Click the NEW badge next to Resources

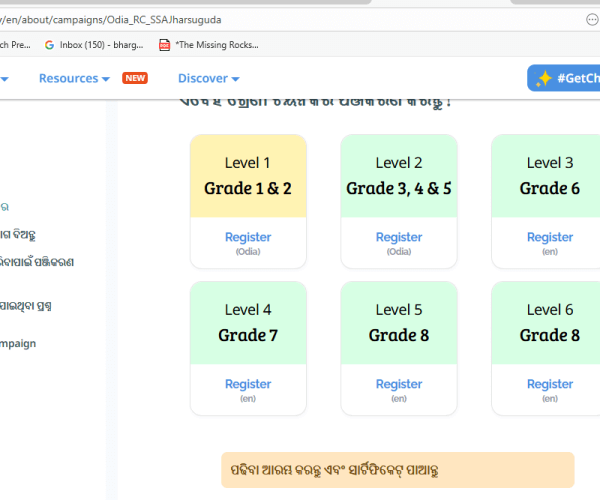[x=134, y=78]
